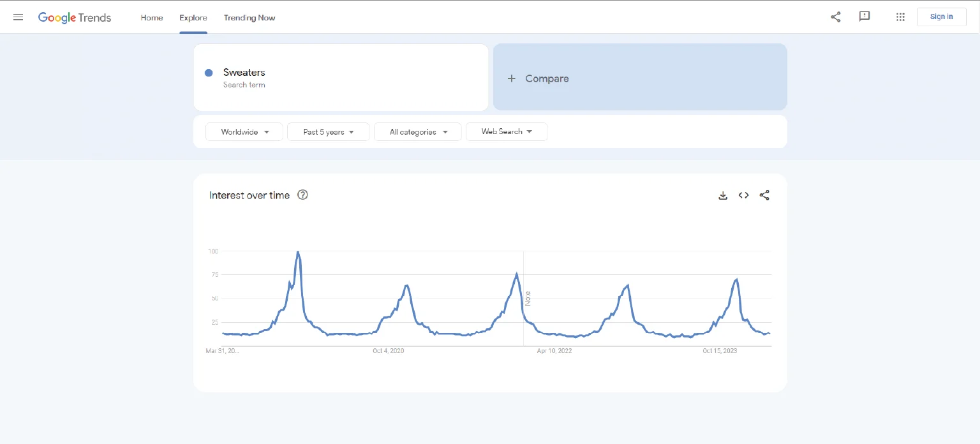Open the Past 5 years time range dropdown
Viewport: 980px width, 444px height.
[328, 132]
